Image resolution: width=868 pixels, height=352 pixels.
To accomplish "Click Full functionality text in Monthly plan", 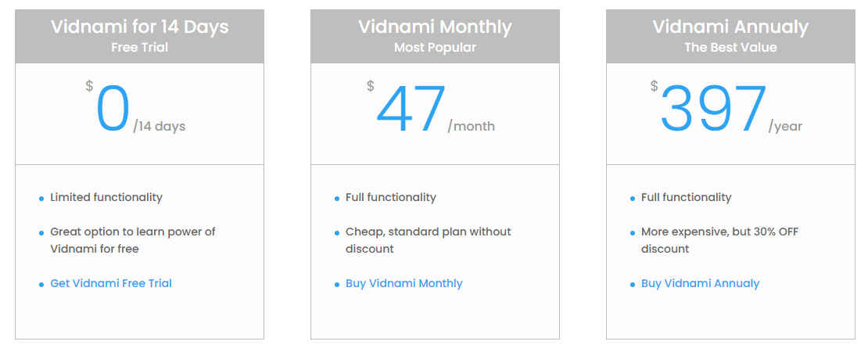I will pyautogui.click(x=391, y=197).
